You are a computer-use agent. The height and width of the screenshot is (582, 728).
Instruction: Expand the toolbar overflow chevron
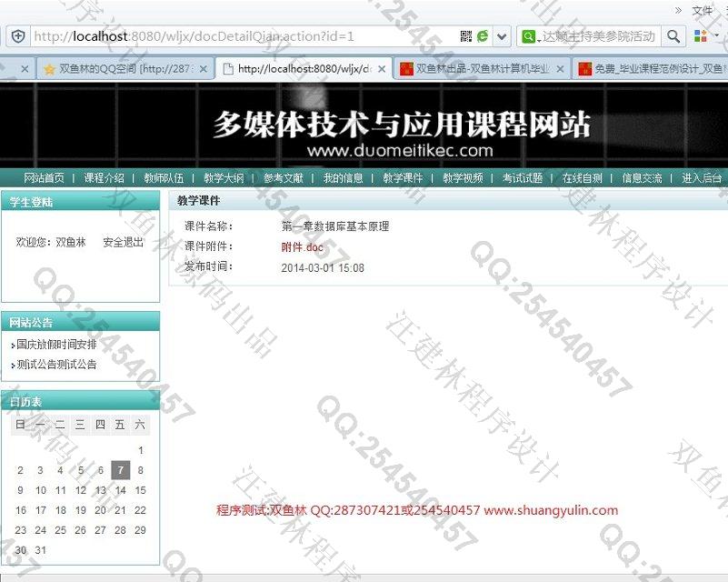(678, 10)
